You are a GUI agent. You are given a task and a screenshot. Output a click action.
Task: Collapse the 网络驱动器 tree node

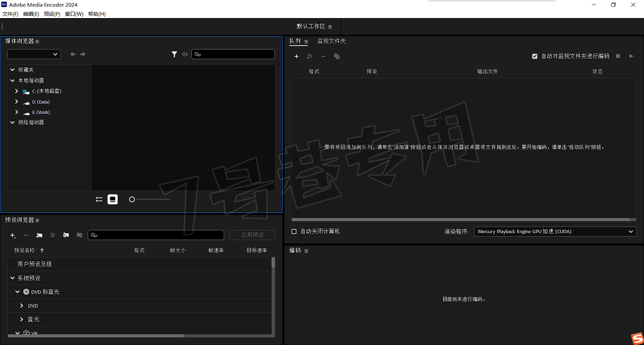12,122
